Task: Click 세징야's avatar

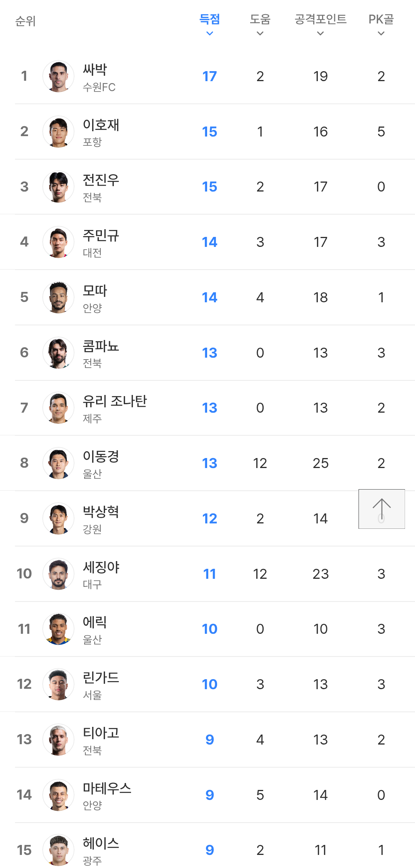Action: pos(58,574)
